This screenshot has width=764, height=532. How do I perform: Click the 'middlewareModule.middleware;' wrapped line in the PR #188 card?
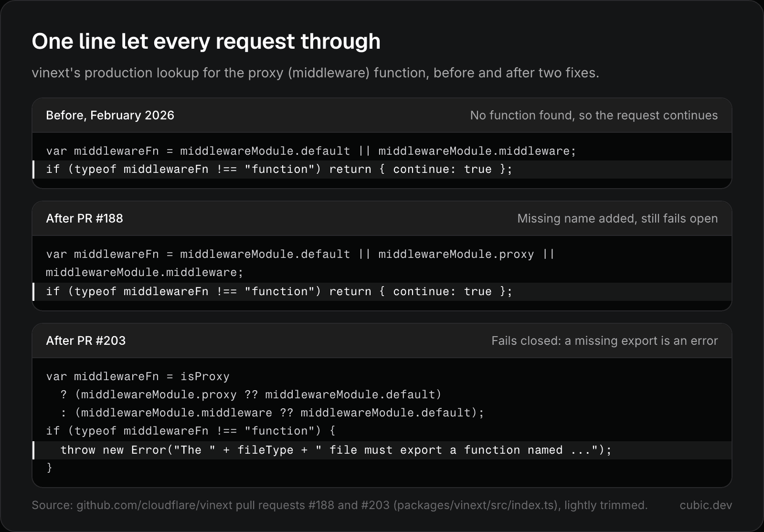coord(145,272)
